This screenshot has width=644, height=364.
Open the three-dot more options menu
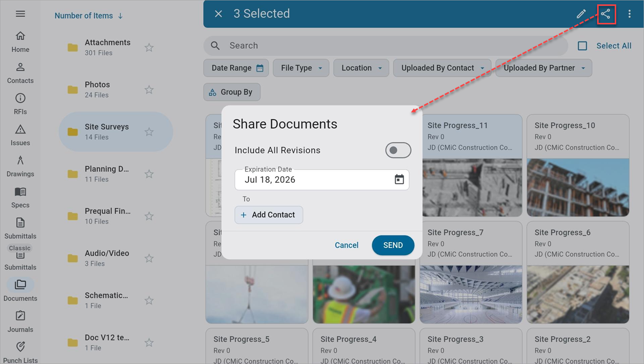click(x=629, y=14)
